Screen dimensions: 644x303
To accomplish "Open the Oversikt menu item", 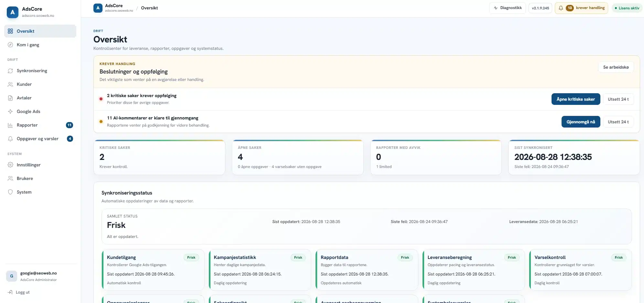I will (40, 31).
